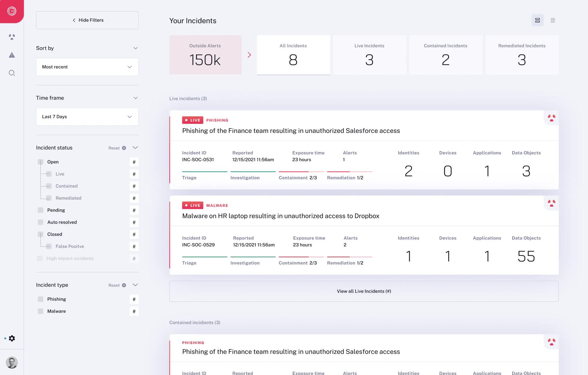Click the card view layout icon

pyautogui.click(x=537, y=20)
